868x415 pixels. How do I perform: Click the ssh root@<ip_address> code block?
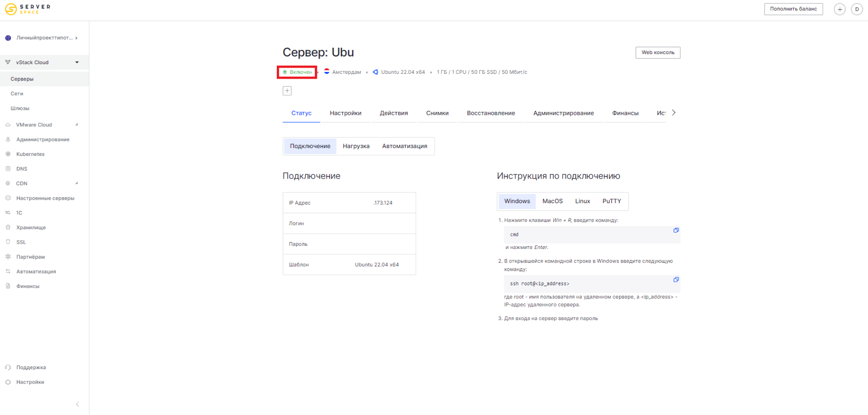coord(592,284)
